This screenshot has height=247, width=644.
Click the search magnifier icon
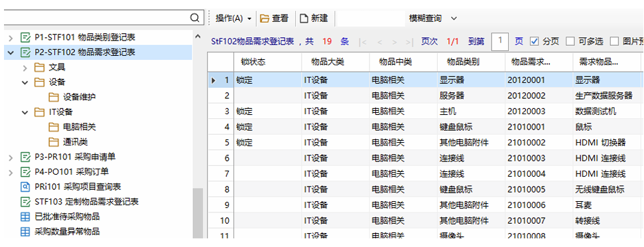point(195,18)
